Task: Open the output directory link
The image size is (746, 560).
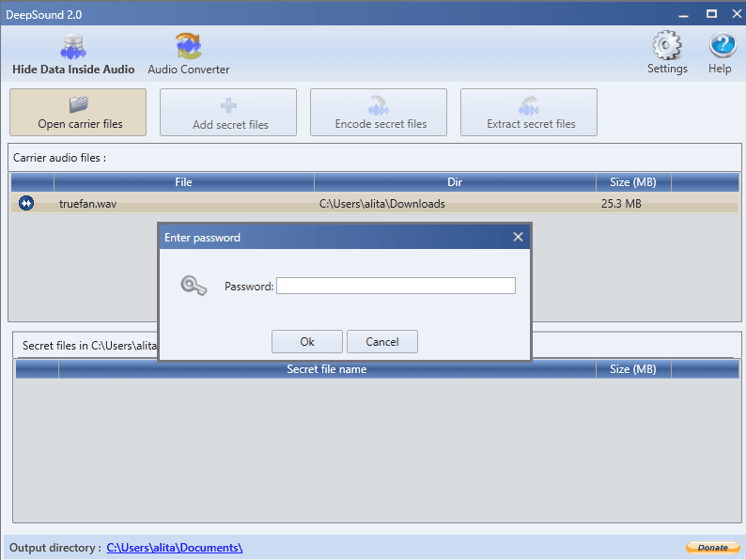Action: click(175, 548)
